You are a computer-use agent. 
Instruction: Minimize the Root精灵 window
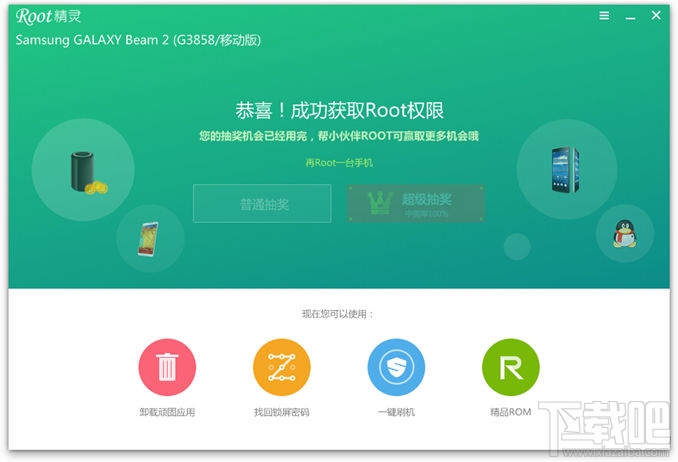[x=630, y=17]
